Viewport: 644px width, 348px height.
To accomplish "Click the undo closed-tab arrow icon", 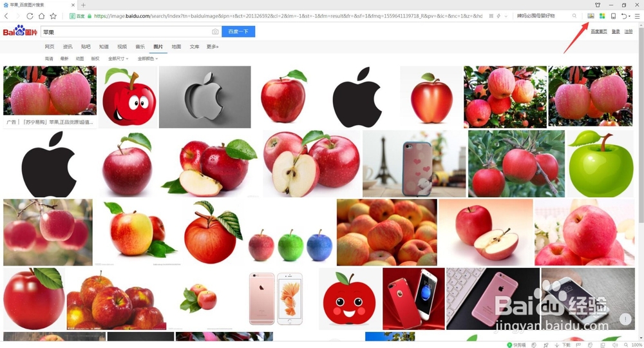I will 623,16.
